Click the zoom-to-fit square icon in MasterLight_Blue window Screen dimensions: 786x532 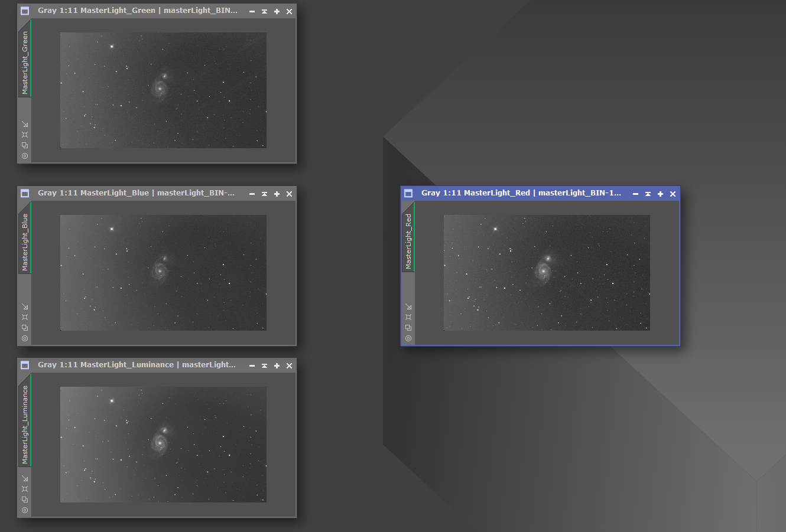[25, 317]
